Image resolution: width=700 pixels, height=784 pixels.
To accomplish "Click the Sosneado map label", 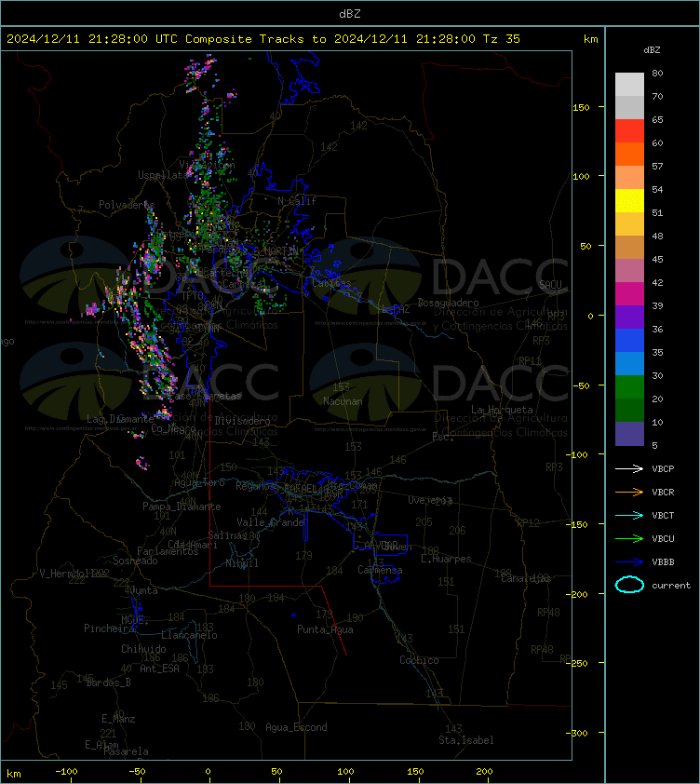I will coord(136,561).
